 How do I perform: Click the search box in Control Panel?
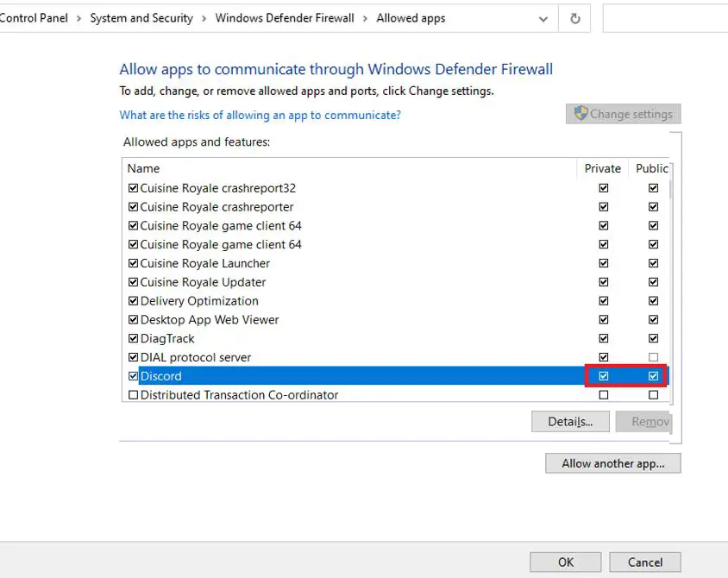[x=664, y=18]
